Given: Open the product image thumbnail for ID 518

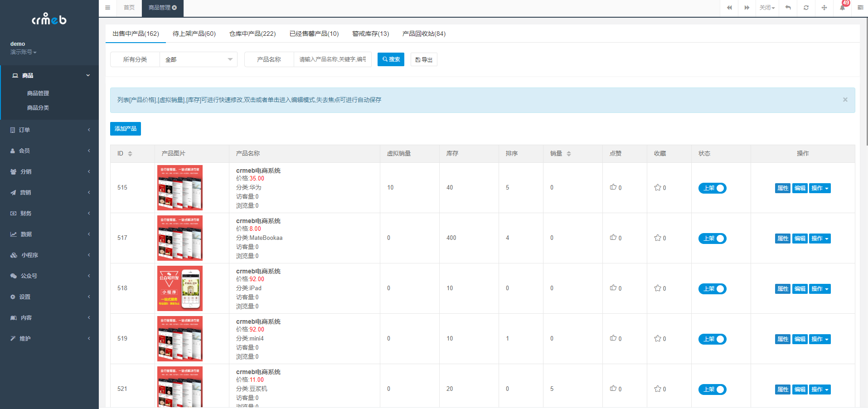Looking at the screenshot, I should pyautogui.click(x=180, y=288).
